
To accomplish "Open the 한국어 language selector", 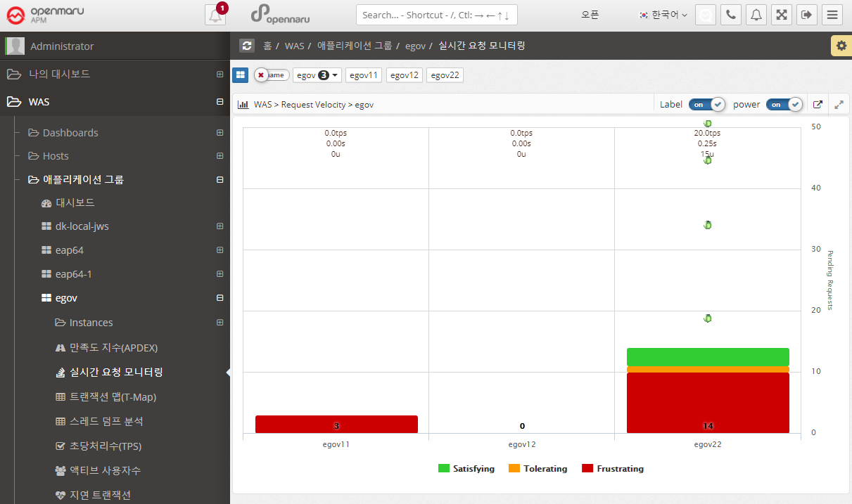I will click(x=663, y=15).
